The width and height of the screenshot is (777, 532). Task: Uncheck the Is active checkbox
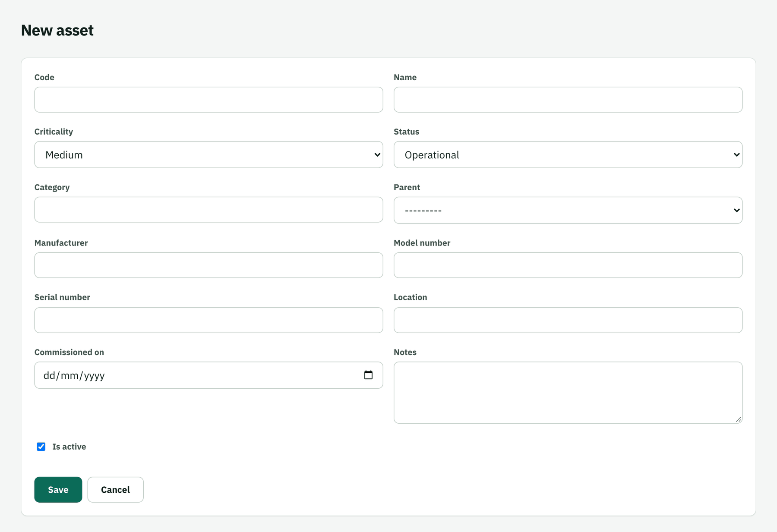41,447
